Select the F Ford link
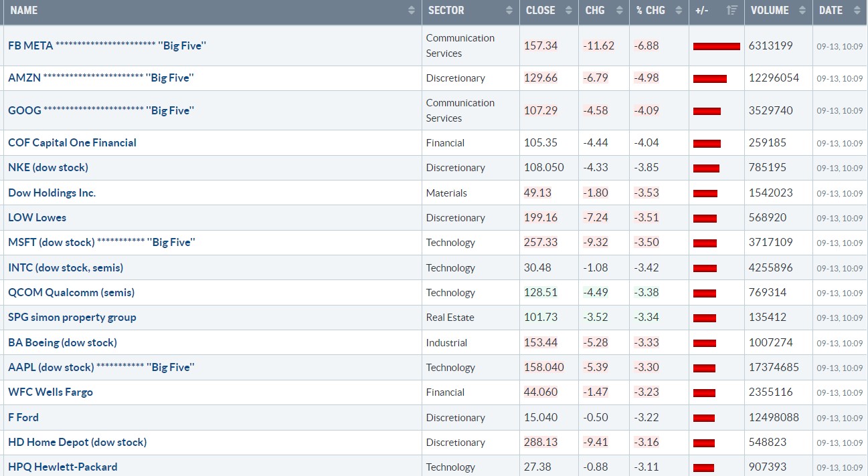 [x=23, y=417]
